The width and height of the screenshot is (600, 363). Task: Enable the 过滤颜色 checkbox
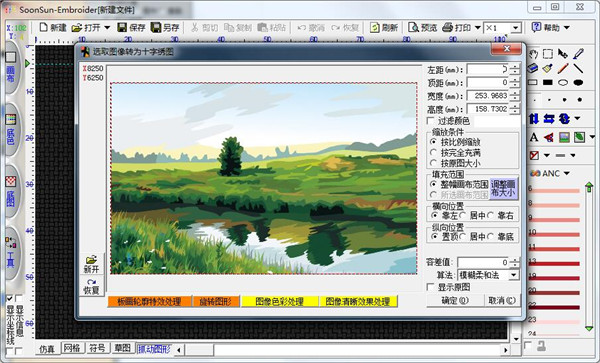(x=430, y=121)
